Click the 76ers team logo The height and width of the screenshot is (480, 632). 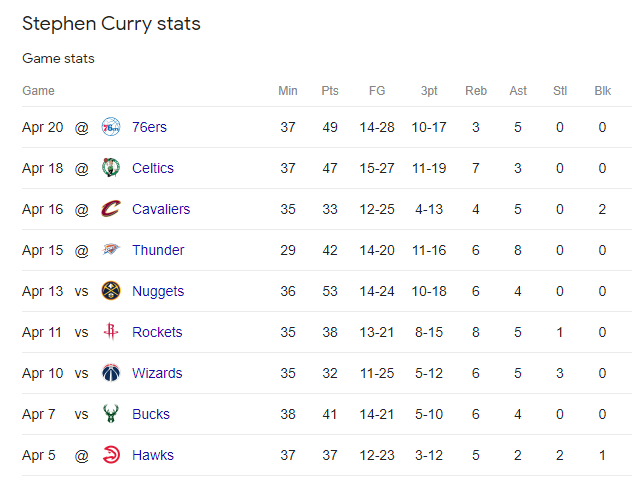111,127
